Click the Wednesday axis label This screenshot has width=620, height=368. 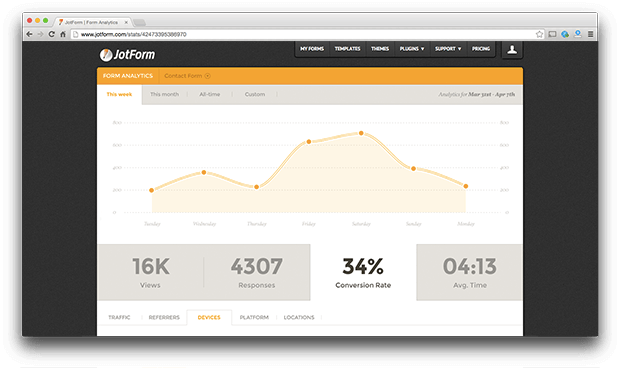204,224
